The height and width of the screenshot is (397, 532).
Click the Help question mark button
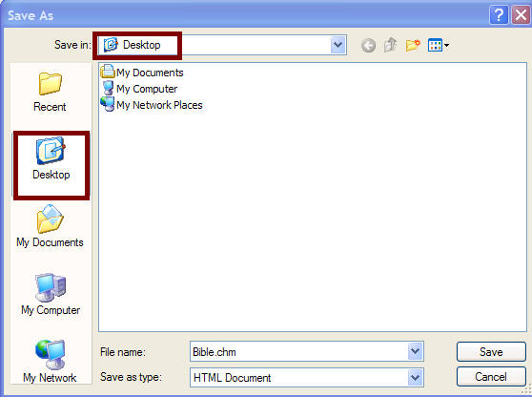pos(499,15)
